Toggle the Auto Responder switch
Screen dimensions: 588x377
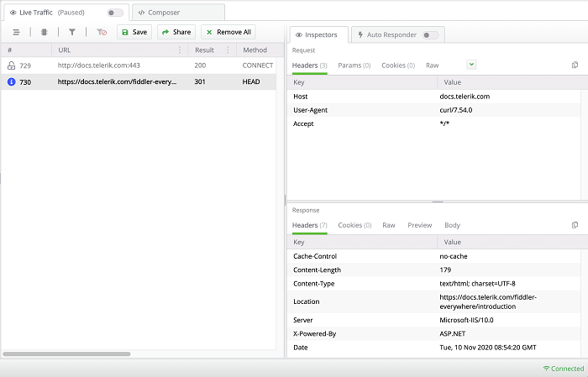(x=430, y=35)
